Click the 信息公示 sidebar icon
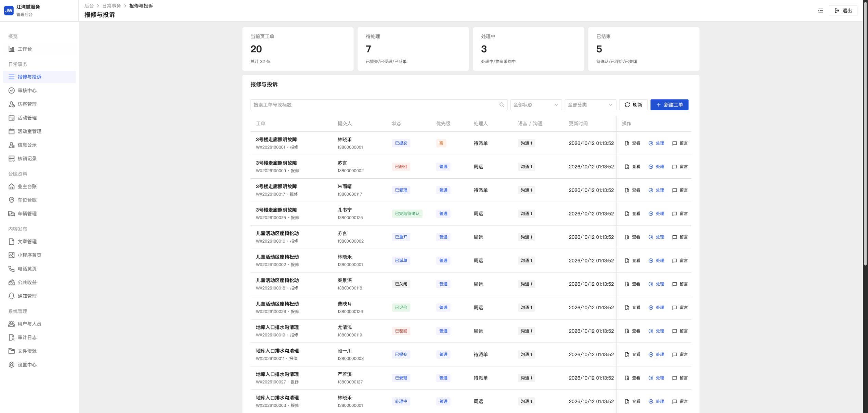The height and width of the screenshot is (413, 868). (12, 145)
